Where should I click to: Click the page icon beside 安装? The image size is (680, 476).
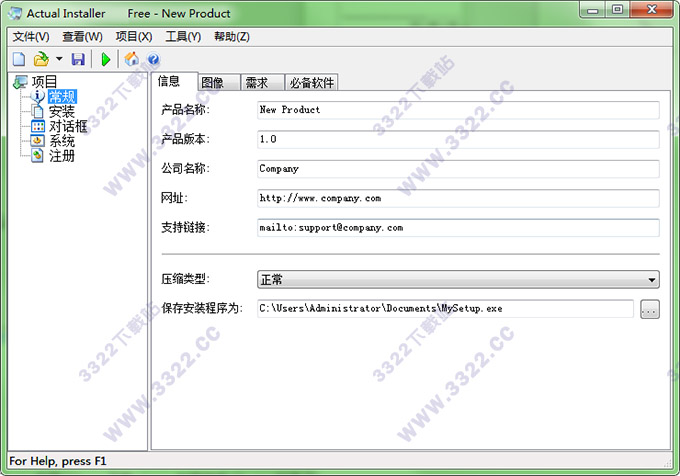(38, 111)
